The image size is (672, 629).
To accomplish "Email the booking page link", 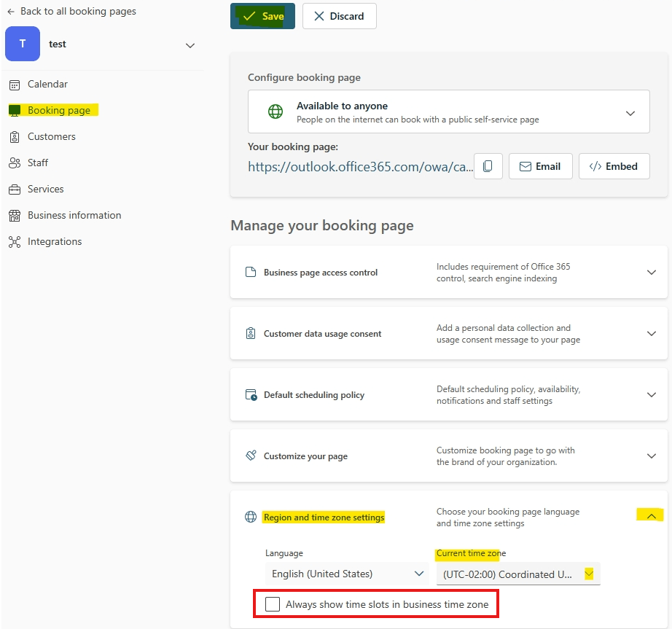I will [540, 166].
